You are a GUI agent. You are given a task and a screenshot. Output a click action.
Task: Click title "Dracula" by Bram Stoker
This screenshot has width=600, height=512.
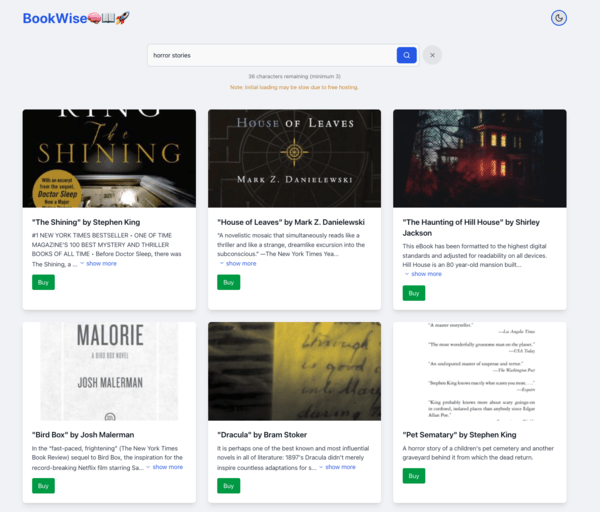click(x=262, y=435)
